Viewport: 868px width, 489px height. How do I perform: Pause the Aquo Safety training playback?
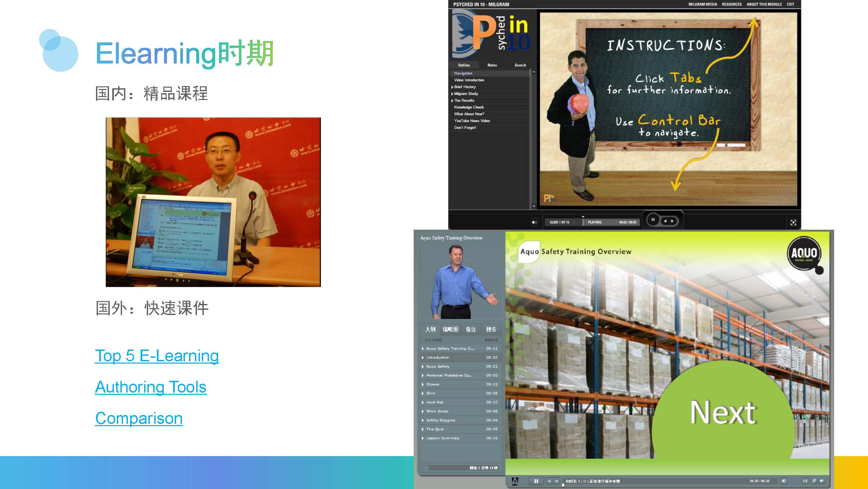pos(536,481)
